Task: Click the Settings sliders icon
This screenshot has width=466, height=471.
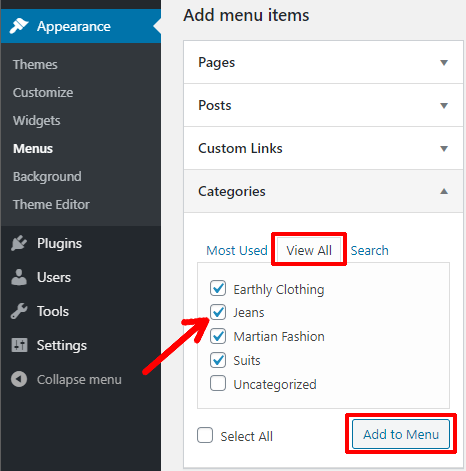Action: tap(19, 345)
